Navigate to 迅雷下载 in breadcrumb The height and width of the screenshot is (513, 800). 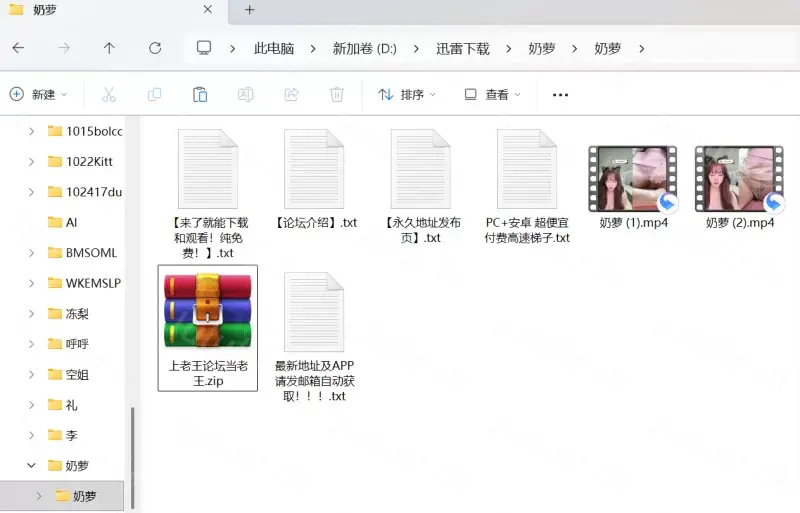click(463, 48)
